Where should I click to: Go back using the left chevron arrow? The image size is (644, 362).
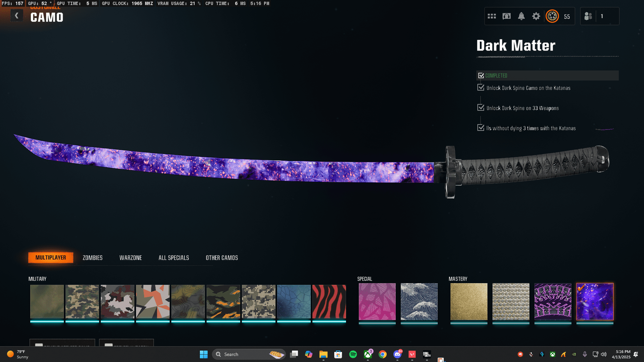pos(16,16)
